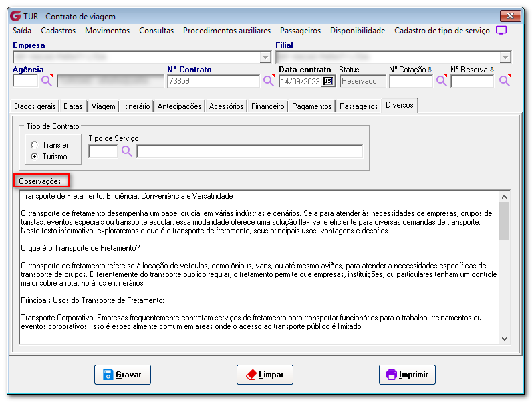Switch to the Viagem tab
This screenshot has height=402, width=532.
(x=103, y=106)
